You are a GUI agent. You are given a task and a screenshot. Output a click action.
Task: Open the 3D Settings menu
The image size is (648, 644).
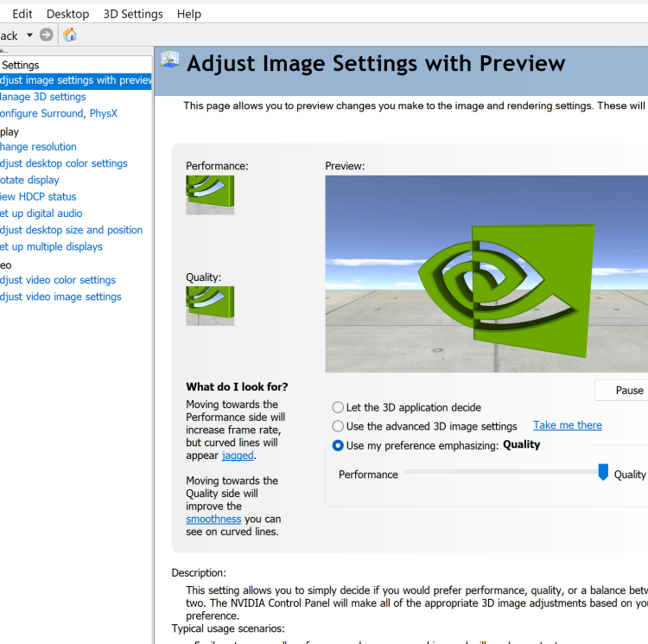tap(133, 14)
